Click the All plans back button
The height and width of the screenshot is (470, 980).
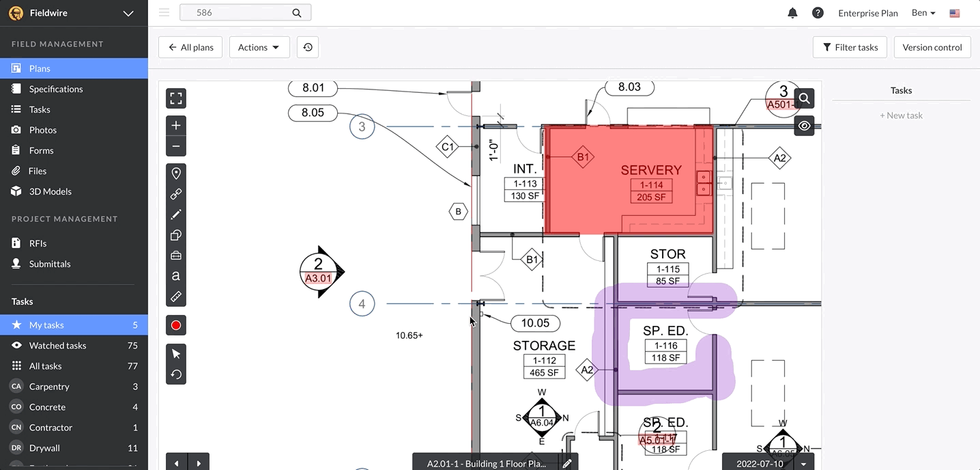pos(190,46)
